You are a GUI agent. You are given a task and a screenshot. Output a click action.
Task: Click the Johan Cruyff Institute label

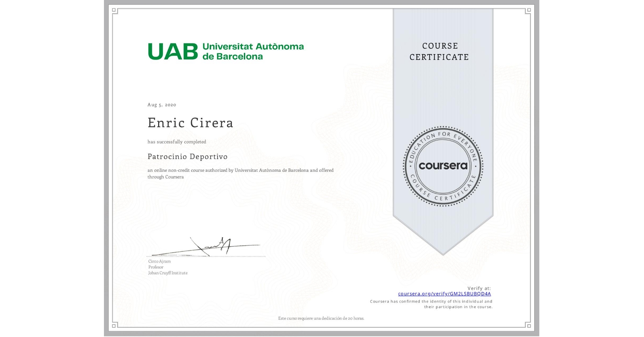[x=168, y=273]
